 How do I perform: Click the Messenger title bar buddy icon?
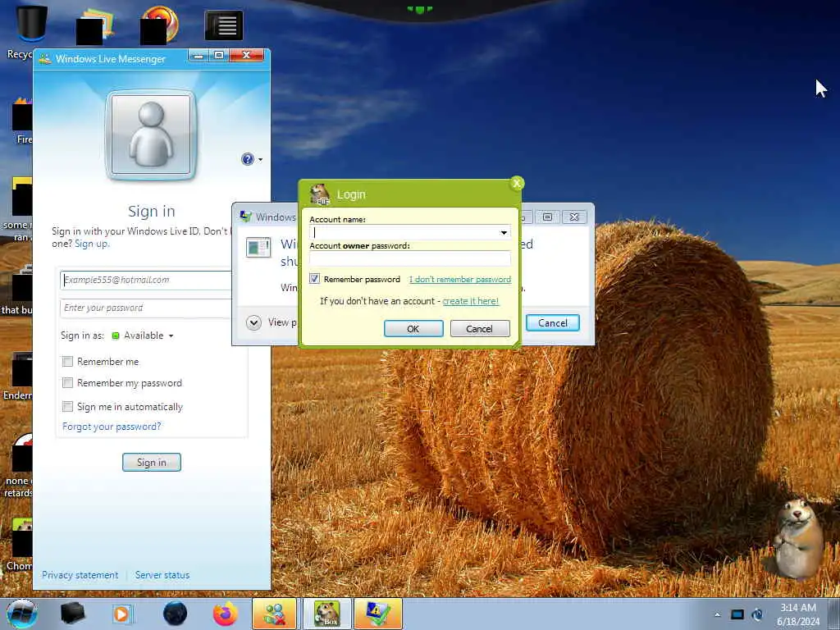click(46, 59)
